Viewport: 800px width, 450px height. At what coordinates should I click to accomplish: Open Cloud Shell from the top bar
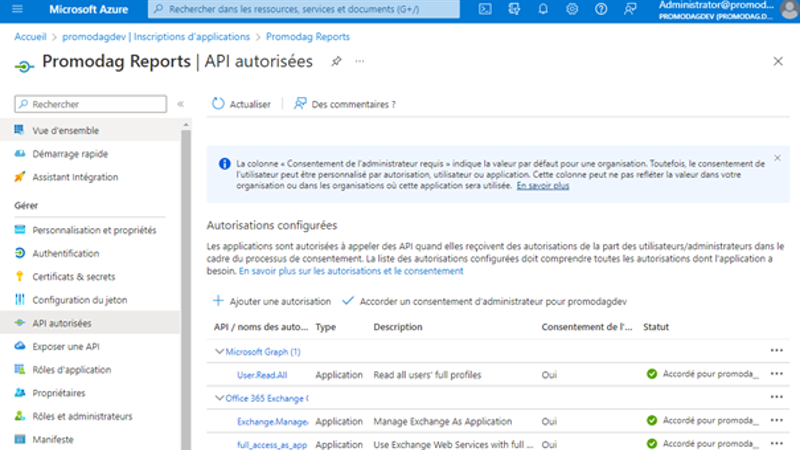click(x=485, y=10)
